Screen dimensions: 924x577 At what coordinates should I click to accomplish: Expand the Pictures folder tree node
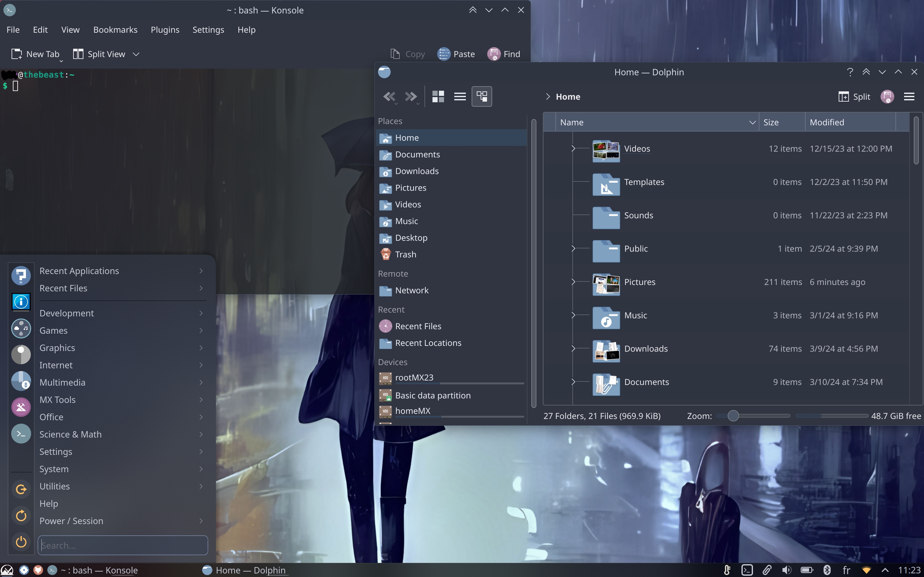point(573,282)
